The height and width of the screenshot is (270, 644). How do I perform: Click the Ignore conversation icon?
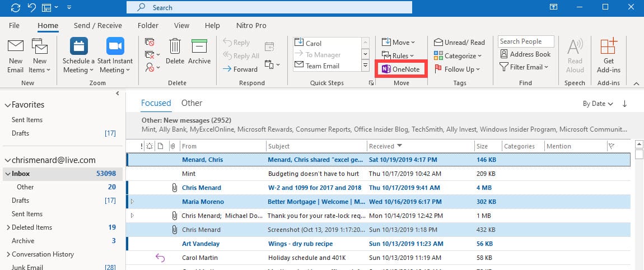(x=150, y=42)
